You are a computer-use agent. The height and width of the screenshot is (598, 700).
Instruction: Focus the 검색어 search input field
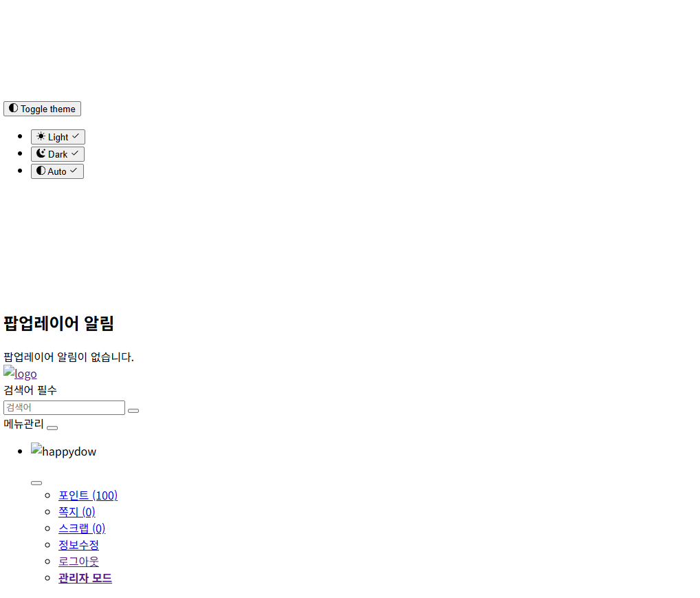[x=64, y=407]
